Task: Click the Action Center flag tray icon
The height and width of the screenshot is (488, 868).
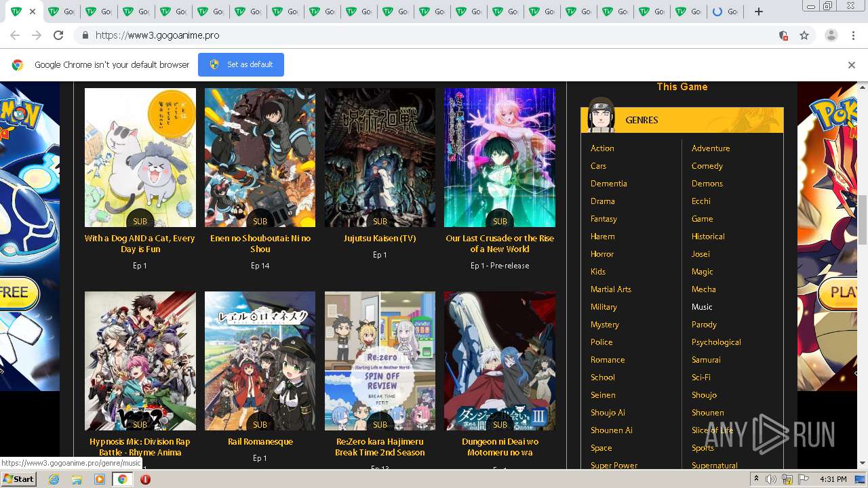Action: pyautogui.click(x=804, y=479)
